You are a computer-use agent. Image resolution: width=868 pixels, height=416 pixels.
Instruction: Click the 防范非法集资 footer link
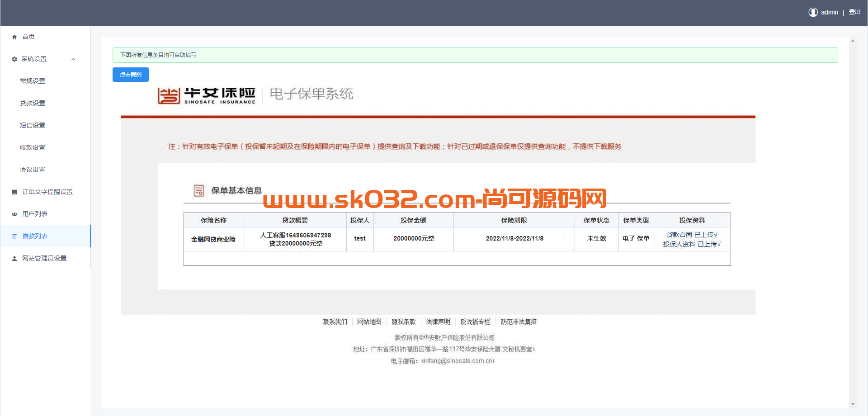tap(519, 322)
